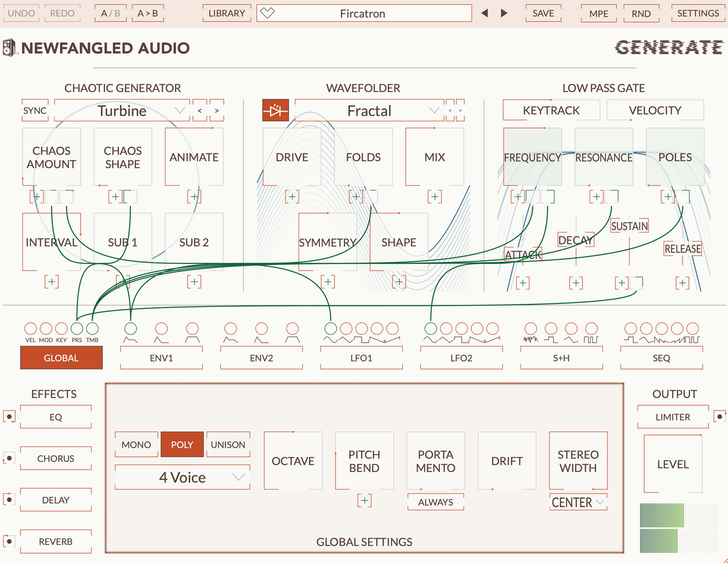Image resolution: width=728 pixels, height=563 pixels.
Task: Select the TMB modulation output circle
Action: point(92,329)
